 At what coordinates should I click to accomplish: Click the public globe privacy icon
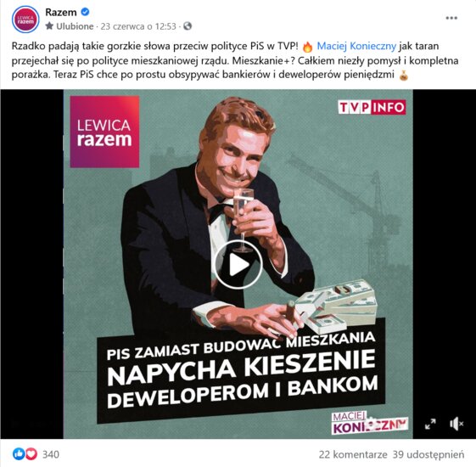(188, 26)
